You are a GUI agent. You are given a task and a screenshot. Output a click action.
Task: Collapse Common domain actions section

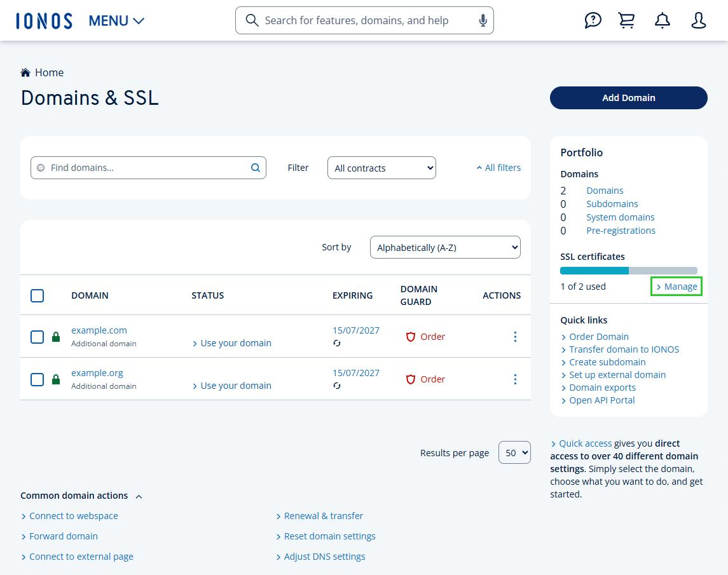[81, 496]
